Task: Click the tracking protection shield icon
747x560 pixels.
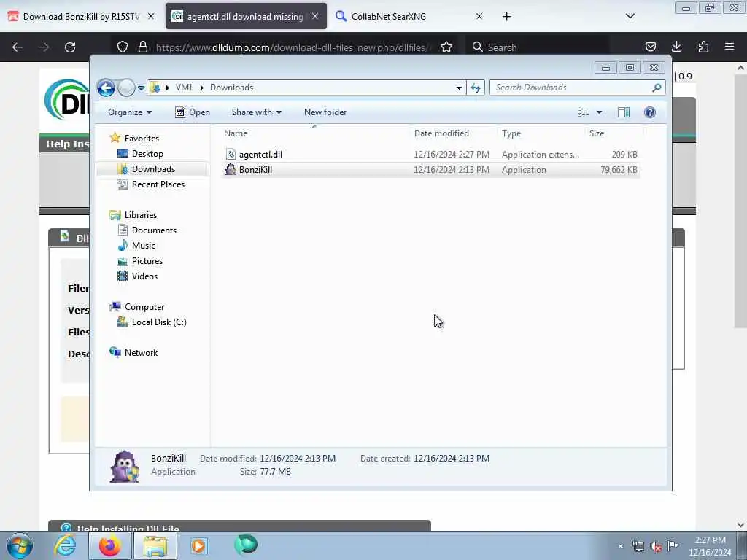Action: pyautogui.click(x=123, y=47)
